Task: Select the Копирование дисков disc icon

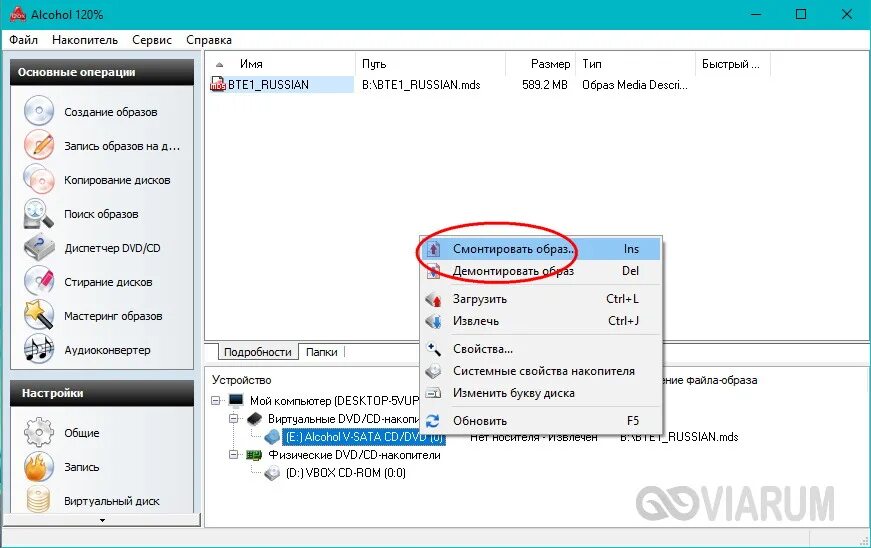Action: click(38, 179)
